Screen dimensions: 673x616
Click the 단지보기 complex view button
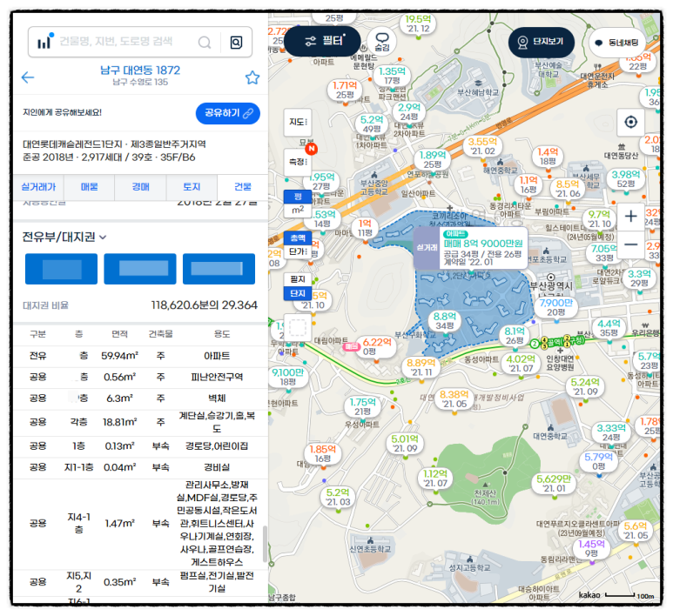point(542,42)
